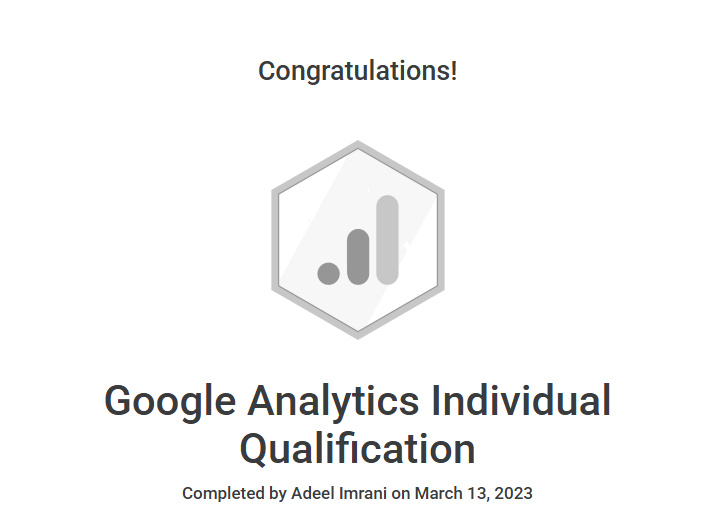
Task: Click the word March in completion line
Action: 437,493
